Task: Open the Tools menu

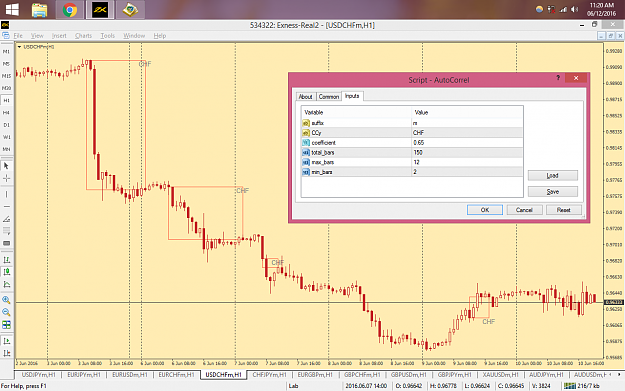Action: [x=108, y=35]
